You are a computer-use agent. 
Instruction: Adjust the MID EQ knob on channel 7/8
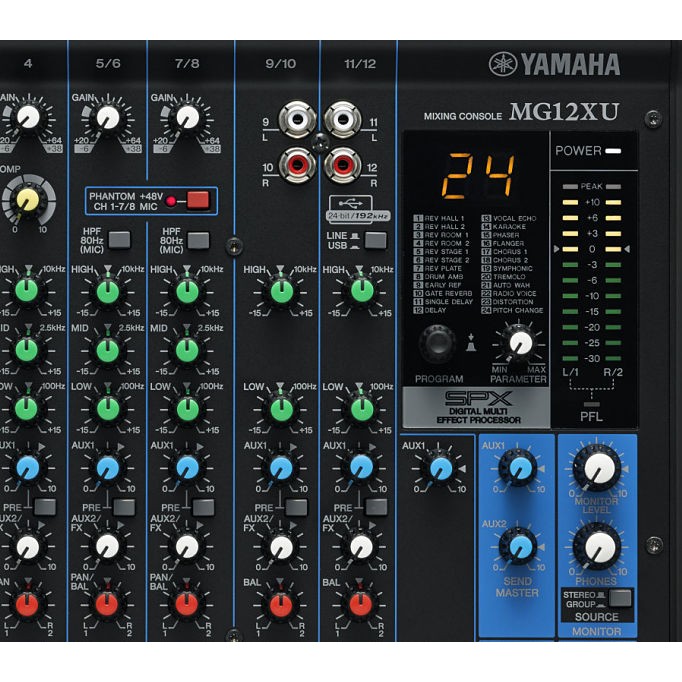187,350
